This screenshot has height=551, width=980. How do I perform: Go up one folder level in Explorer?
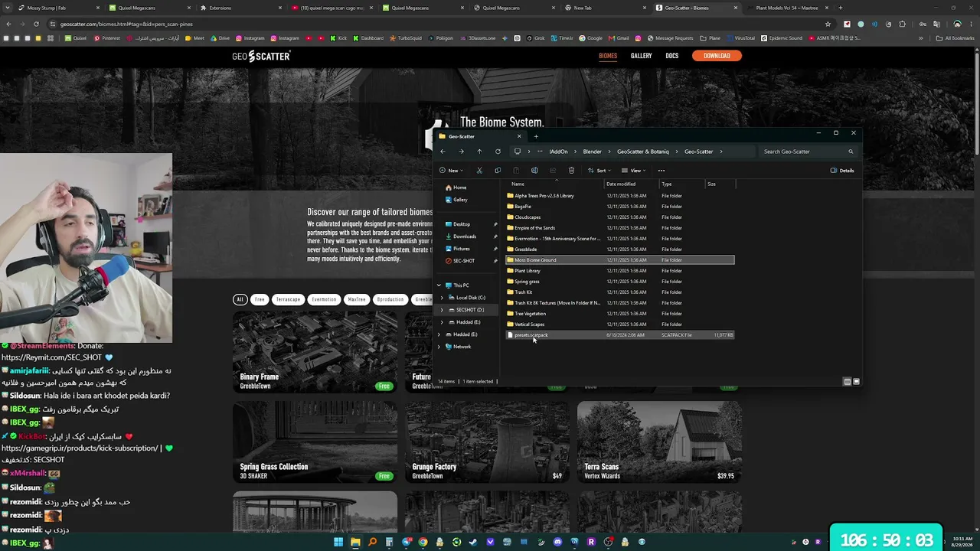(479, 152)
